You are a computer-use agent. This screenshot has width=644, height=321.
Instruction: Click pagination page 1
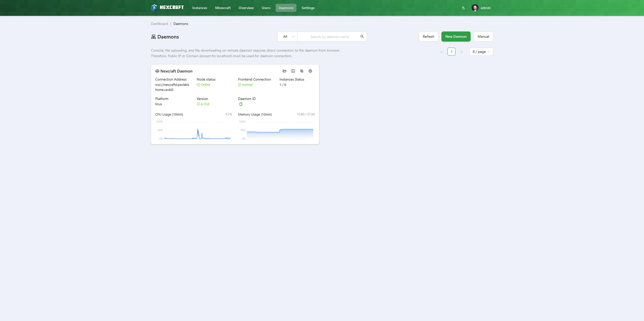coord(451,52)
